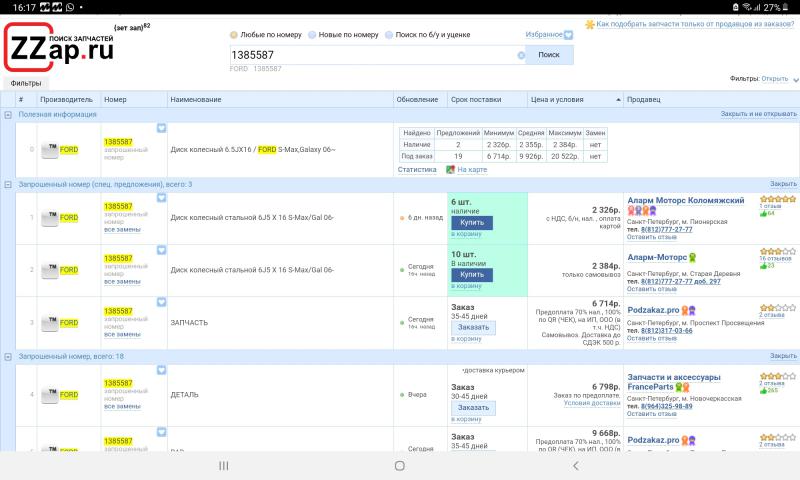Viewport: 800px width, 480px height.
Task: Click the ZZap.ru logo
Action: [x=59, y=47]
